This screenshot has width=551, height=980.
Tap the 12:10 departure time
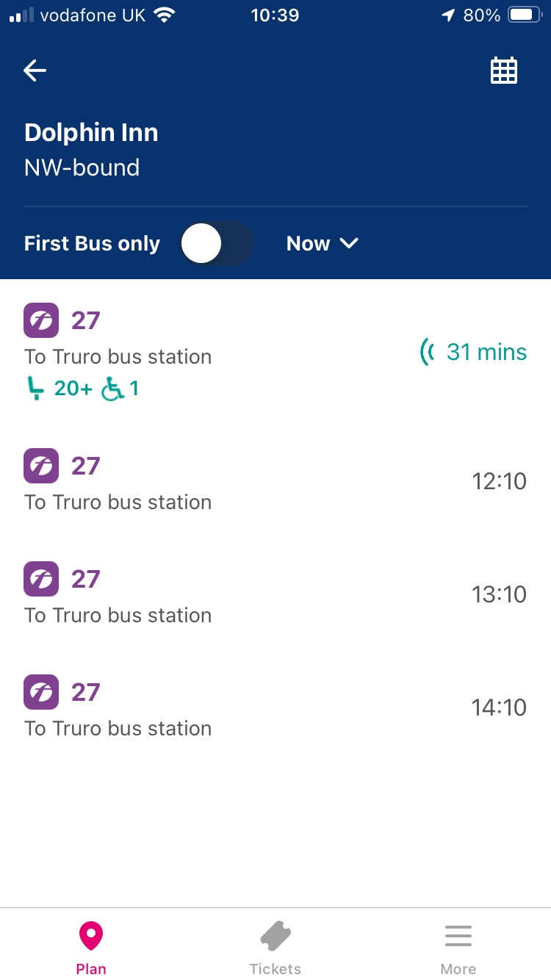point(499,482)
